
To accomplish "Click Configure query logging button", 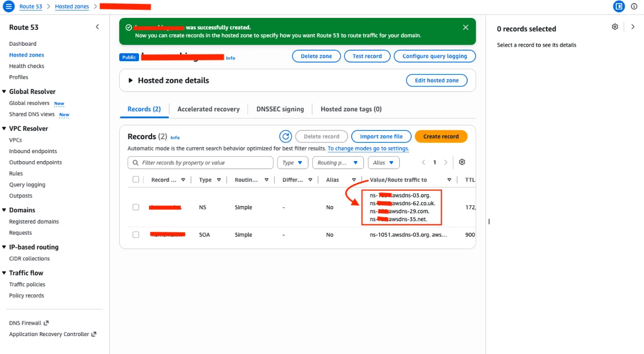I will tap(435, 56).
